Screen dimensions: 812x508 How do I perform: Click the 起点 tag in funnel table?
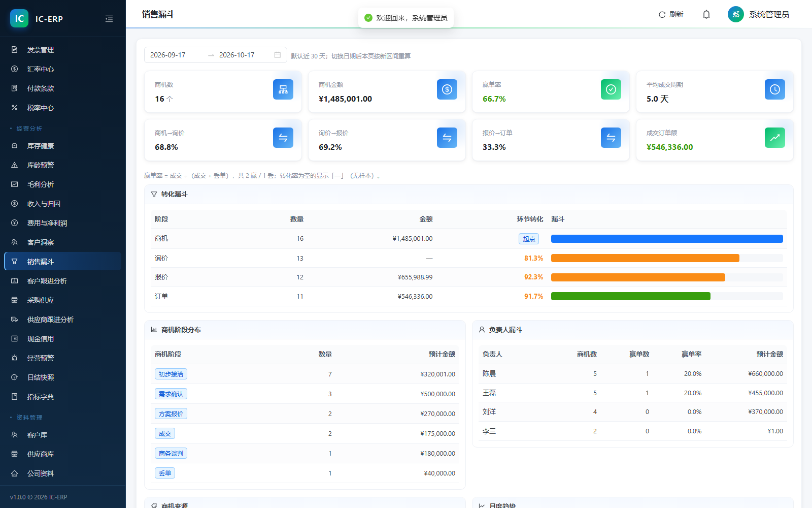[529, 239]
